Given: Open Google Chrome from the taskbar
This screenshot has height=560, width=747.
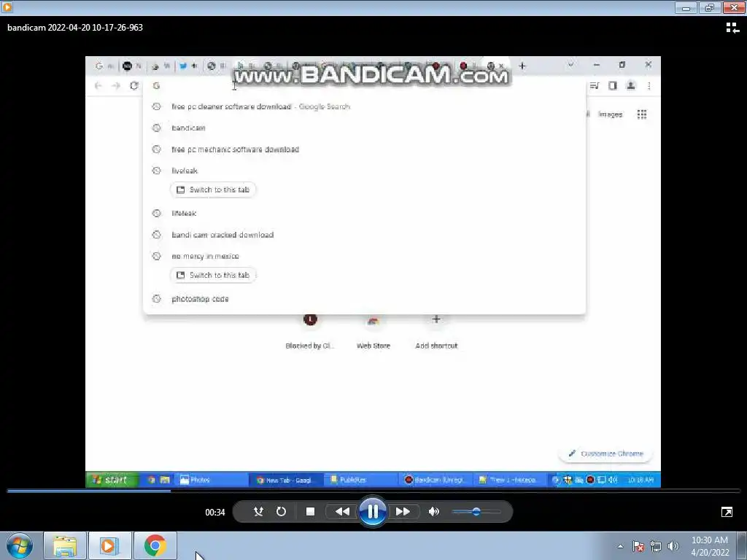Looking at the screenshot, I should [x=155, y=545].
